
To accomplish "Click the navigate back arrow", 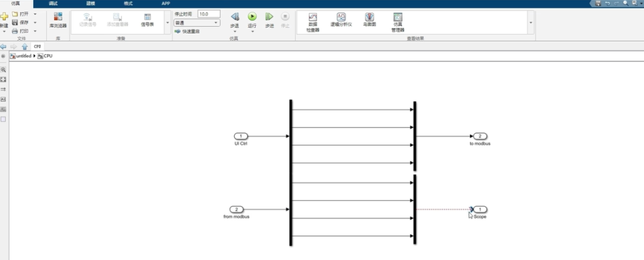I will [4, 47].
